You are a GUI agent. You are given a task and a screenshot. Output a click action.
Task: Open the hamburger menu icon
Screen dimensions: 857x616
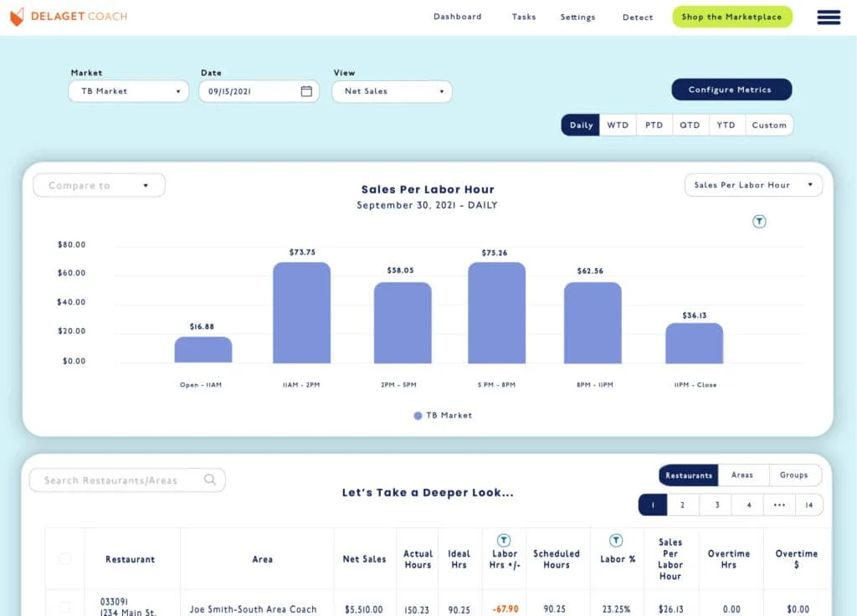click(828, 18)
